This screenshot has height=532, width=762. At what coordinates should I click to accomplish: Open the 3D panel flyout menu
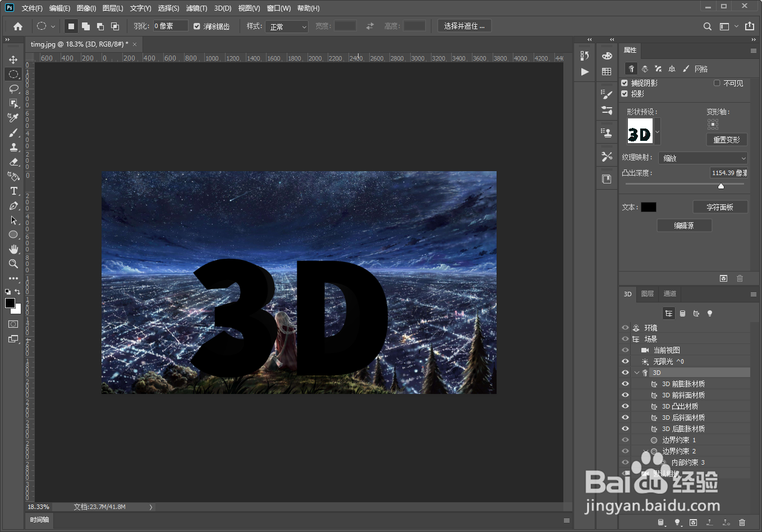(754, 294)
